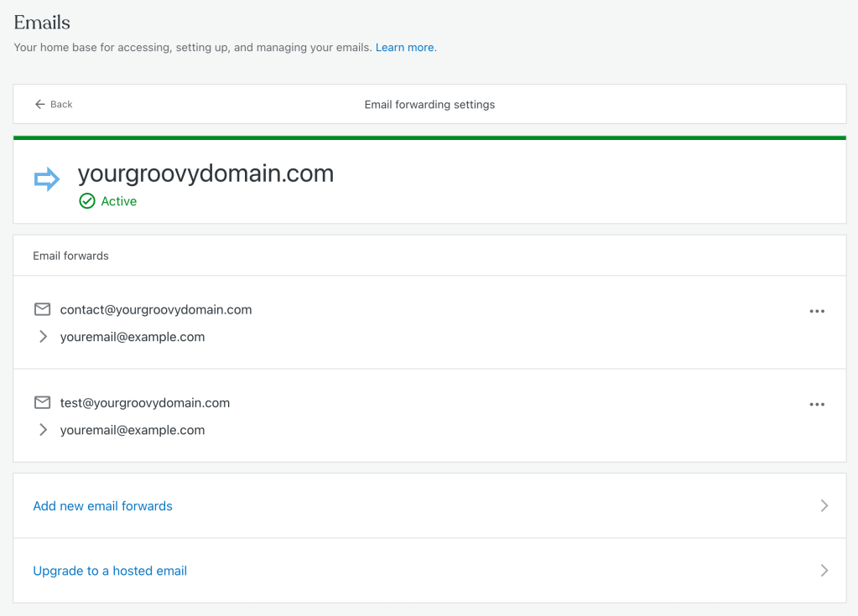Open the Learn more link
This screenshot has height=616, width=858.
(x=405, y=48)
